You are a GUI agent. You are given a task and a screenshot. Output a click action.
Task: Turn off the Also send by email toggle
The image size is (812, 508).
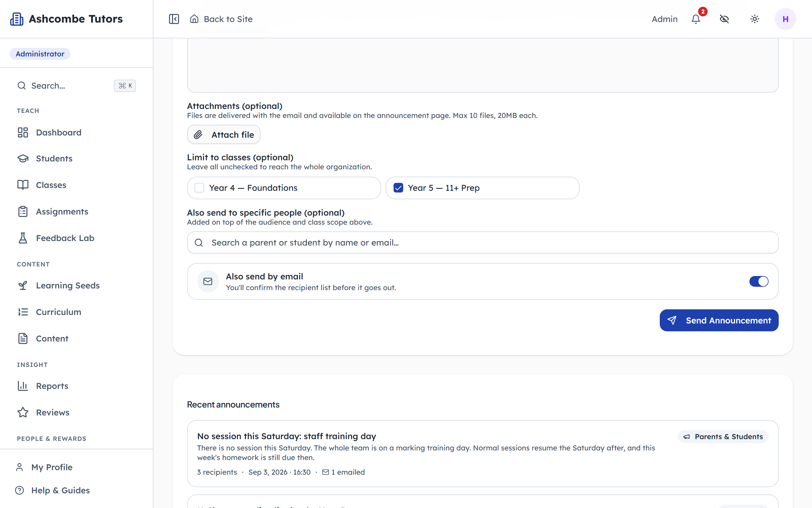point(759,281)
